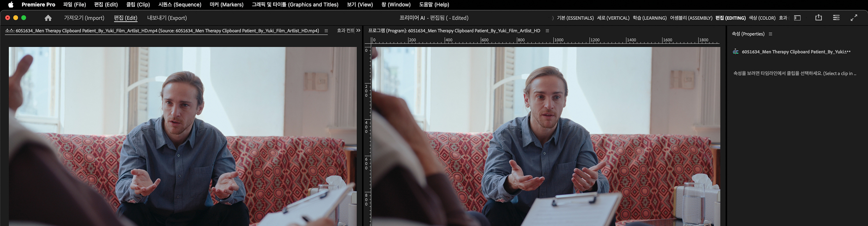This screenshot has width=868, height=226.
Task: Activate the 프로그램 (Program) monitor tab
Action: 454,31
